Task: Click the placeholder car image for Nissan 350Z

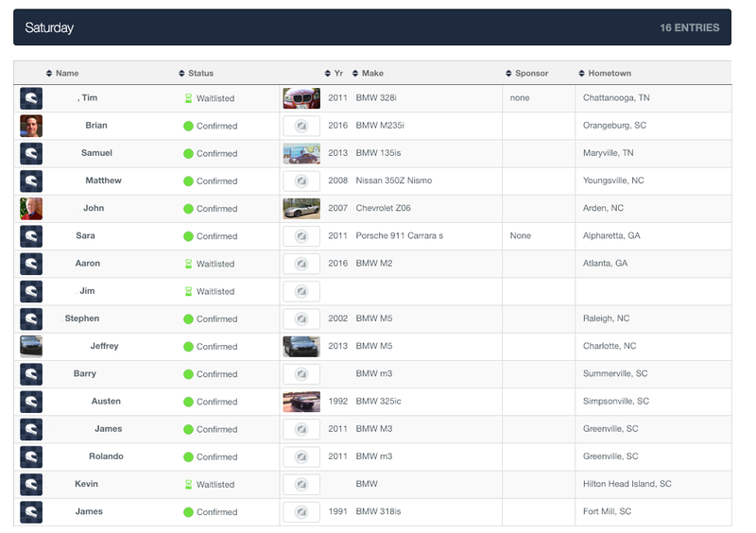Action: pos(301,181)
